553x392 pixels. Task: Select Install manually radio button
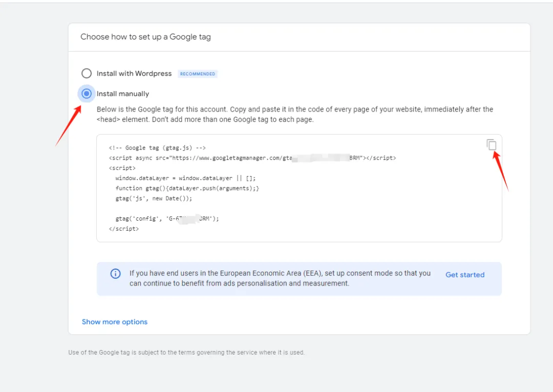87,94
